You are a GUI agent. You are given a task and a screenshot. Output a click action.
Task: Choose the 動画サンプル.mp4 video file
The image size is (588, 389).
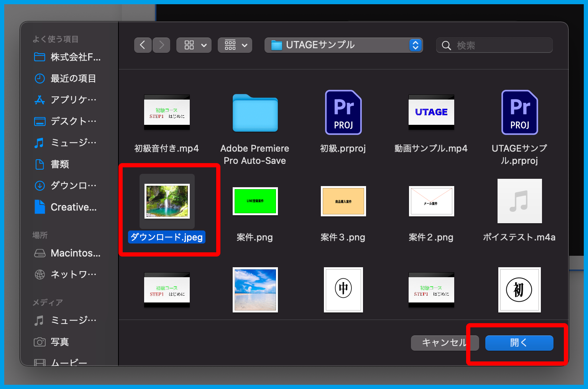click(x=431, y=113)
